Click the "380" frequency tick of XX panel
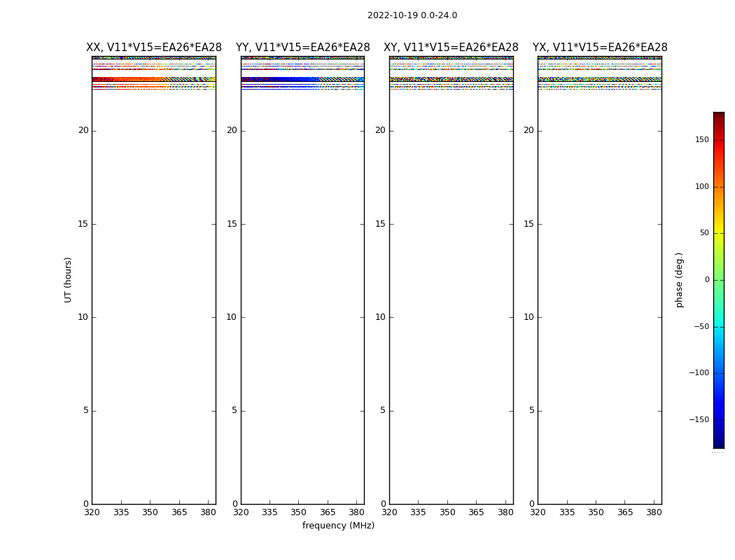This screenshot has height=560, width=735. 209,512
